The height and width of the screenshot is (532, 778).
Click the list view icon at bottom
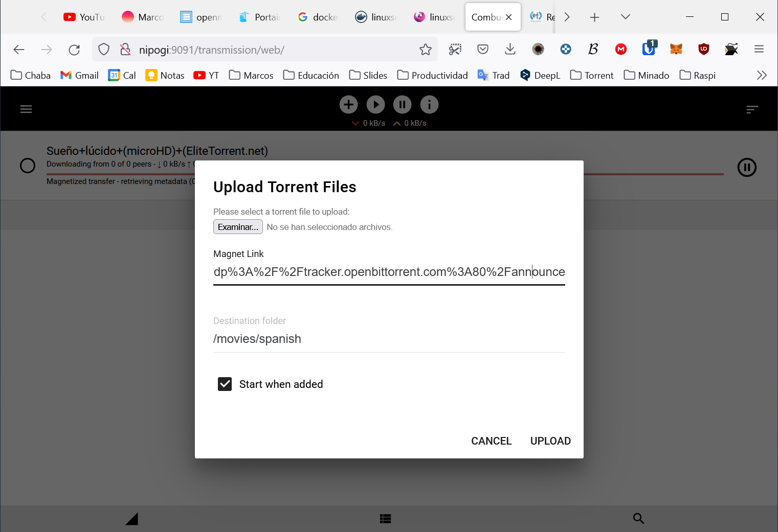386,519
